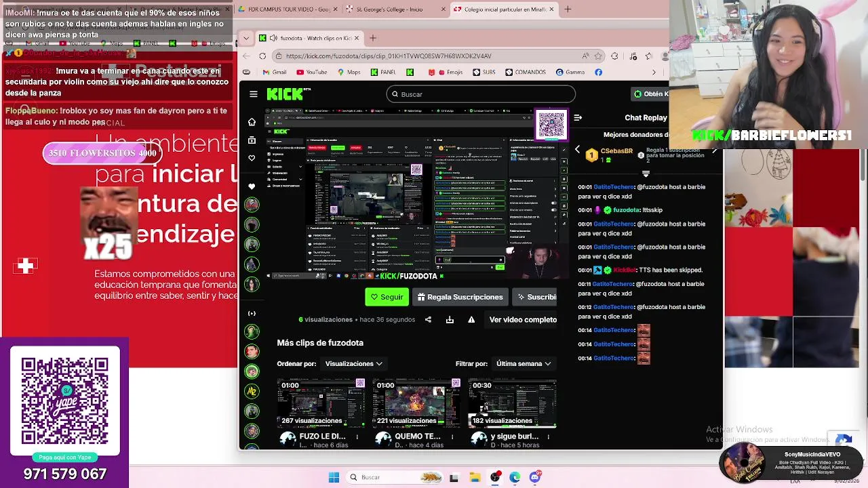Expand the top donors leaderboard
Image resolution: width=868 pixels, height=488 pixels.
coord(646,174)
